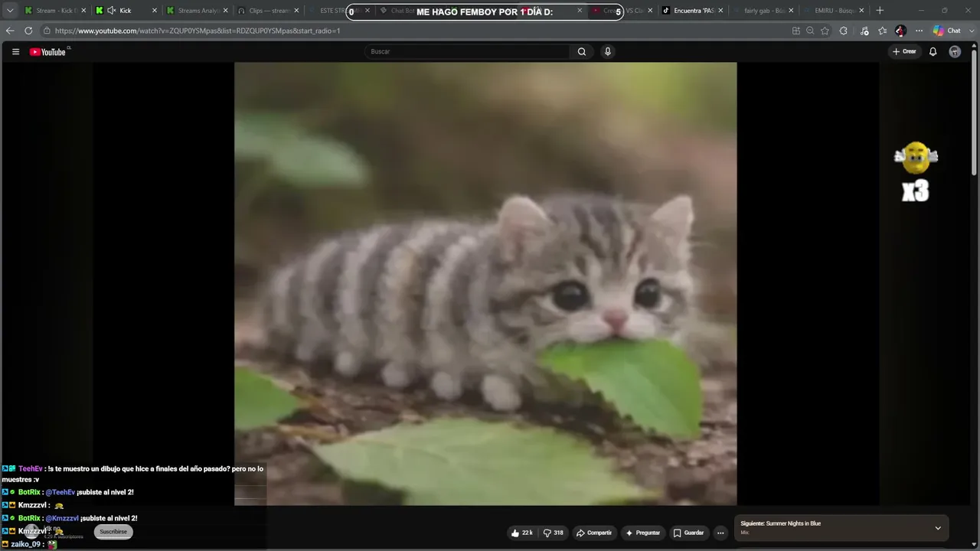Open the split screen/apps icon in address bar
The image size is (980, 551).
[796, 31]
